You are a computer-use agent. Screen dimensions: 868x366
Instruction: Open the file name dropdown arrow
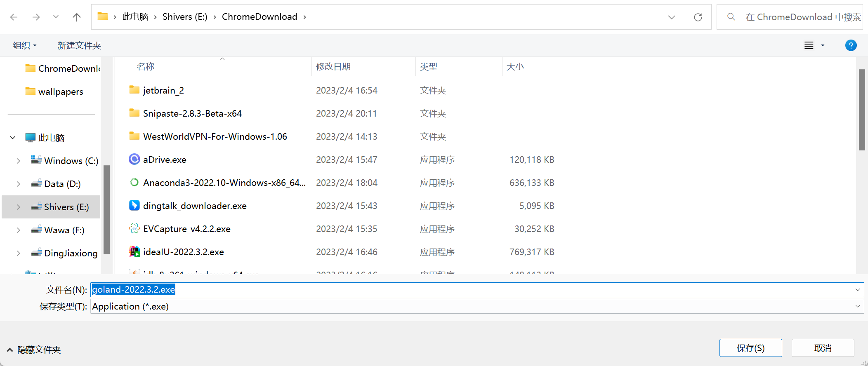click(858, 290)
